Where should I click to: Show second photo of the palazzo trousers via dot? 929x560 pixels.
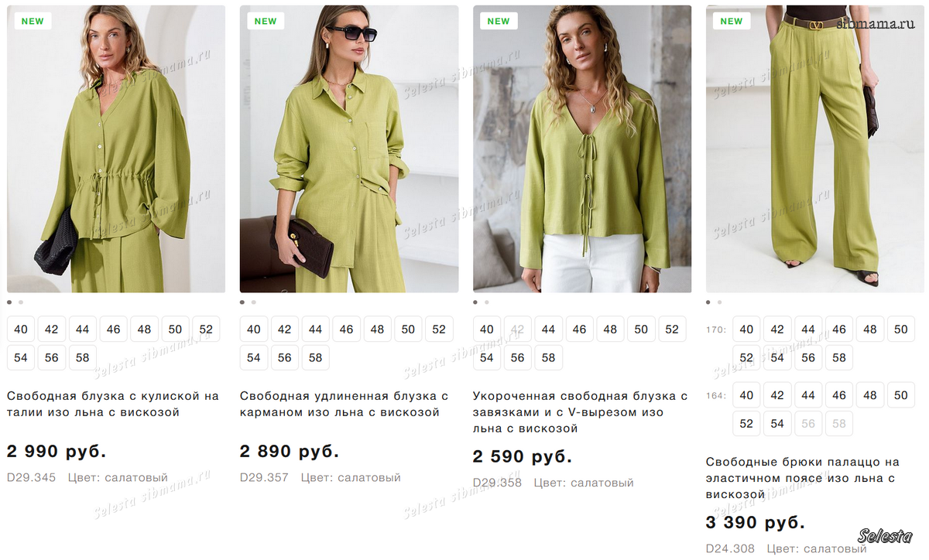pyautogui.click(x=720, y=302)
